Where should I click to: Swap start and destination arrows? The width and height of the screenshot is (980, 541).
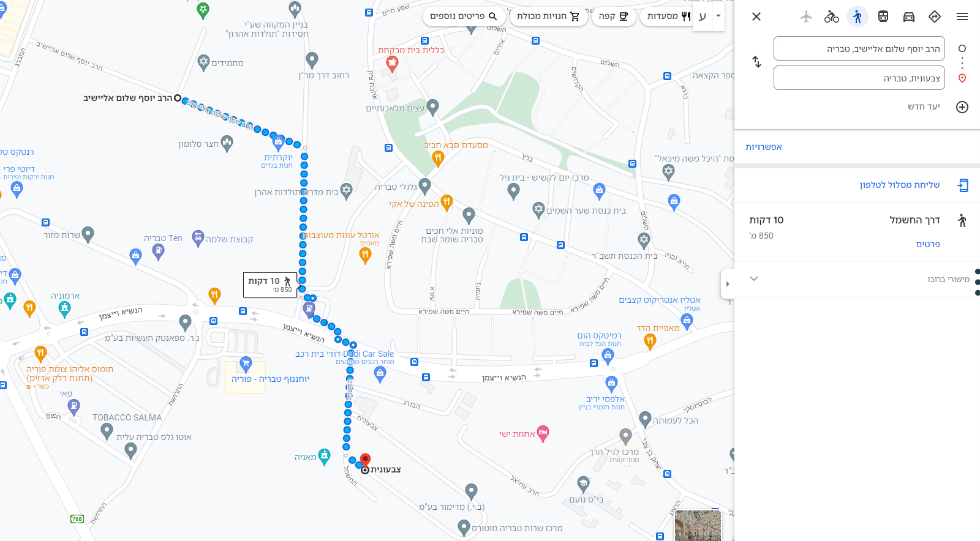(757, 62)
